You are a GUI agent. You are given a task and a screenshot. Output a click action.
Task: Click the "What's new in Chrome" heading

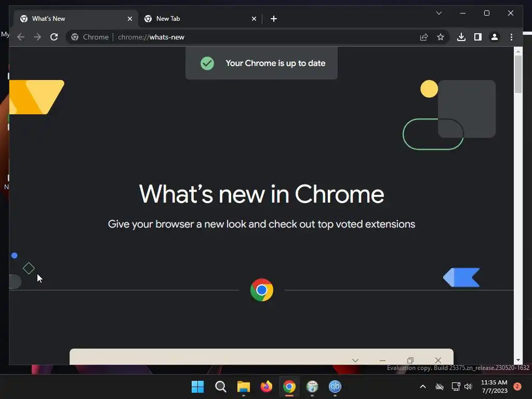262,194
